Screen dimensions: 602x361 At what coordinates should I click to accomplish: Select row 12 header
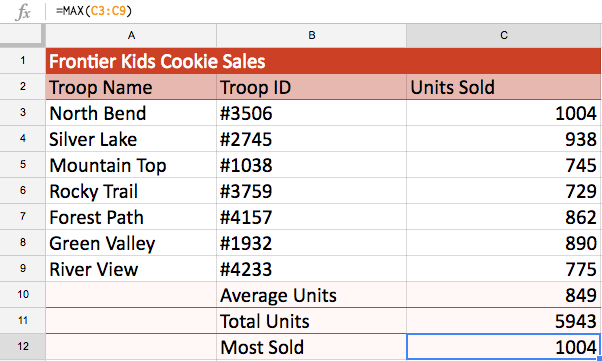pyautogui.click(x=23, y=346)
